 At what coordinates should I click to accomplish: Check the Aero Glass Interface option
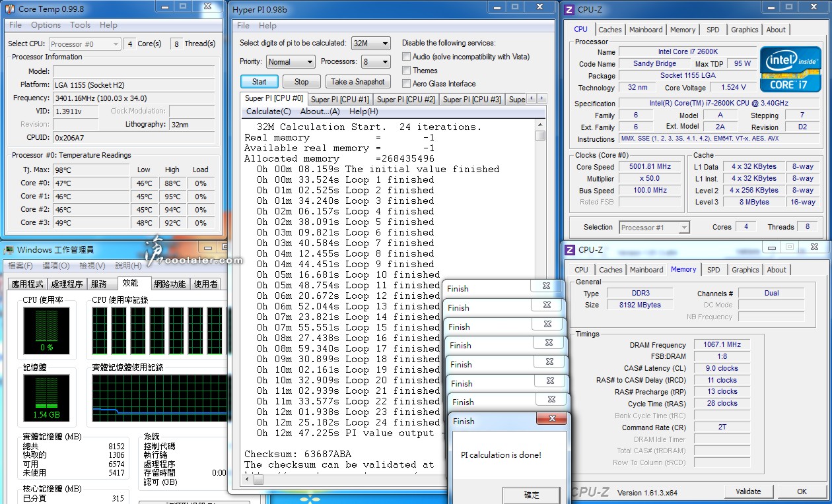tap(407, 84)
